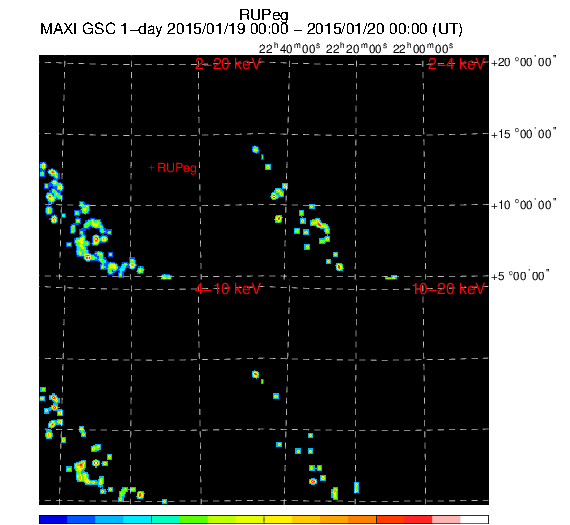
Task: Pick the dark blue end of color bar
Action: coord(53,519)
